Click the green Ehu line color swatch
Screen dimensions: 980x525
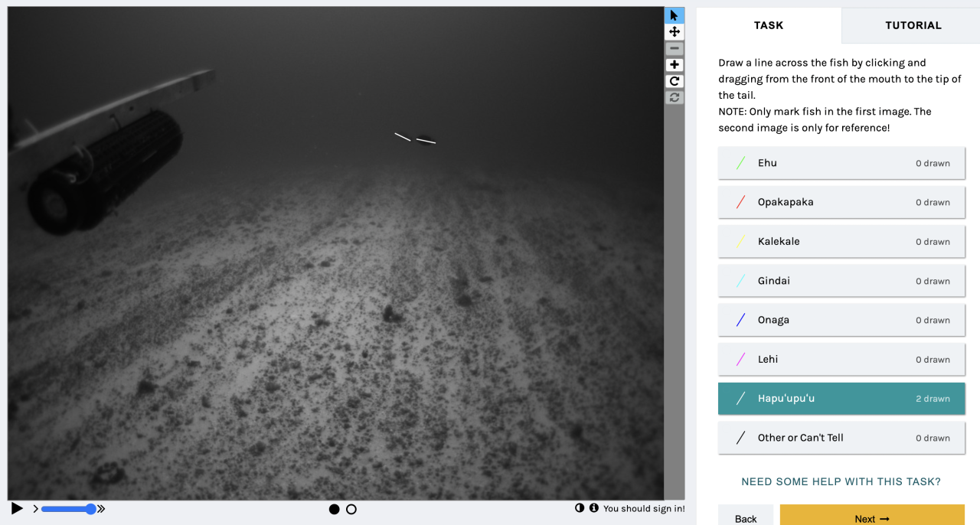740,163
